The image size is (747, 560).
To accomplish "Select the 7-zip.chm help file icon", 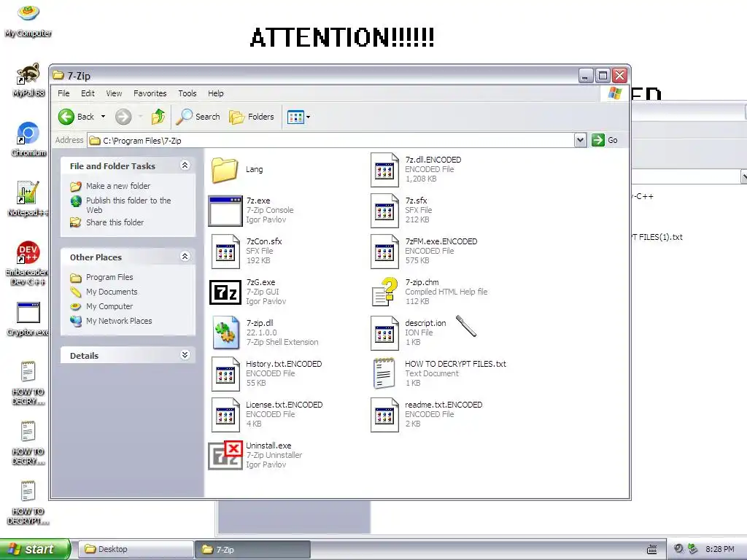I will coord(384,292).
